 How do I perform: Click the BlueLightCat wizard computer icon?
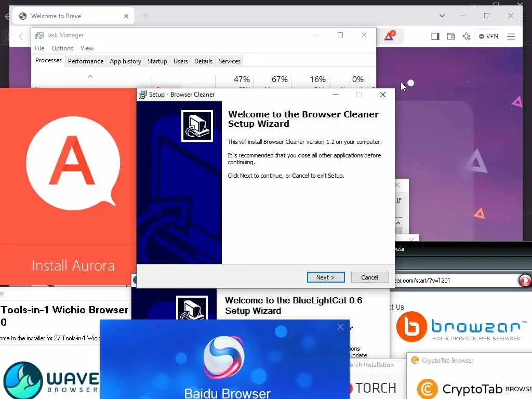tap(192, 308)
